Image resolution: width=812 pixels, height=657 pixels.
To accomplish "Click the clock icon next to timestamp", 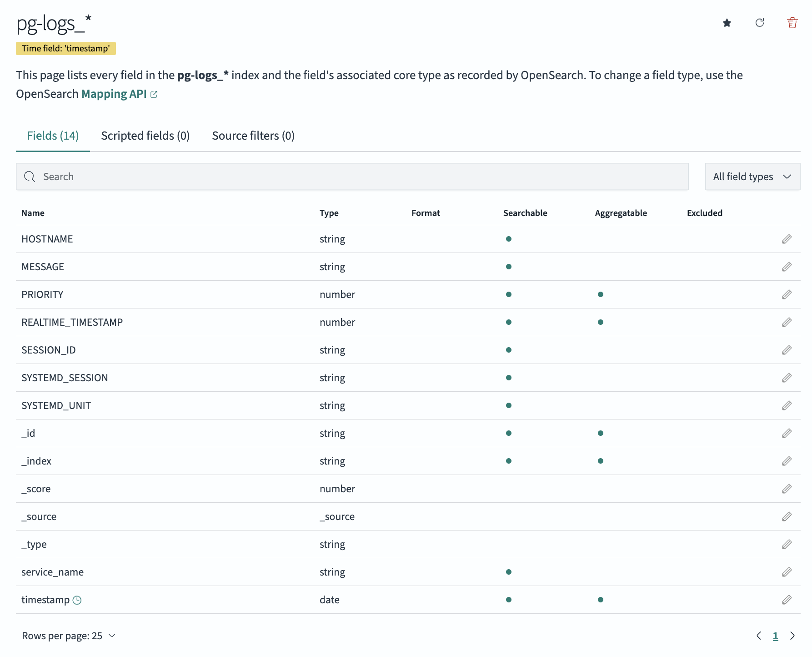I will 77,600.
